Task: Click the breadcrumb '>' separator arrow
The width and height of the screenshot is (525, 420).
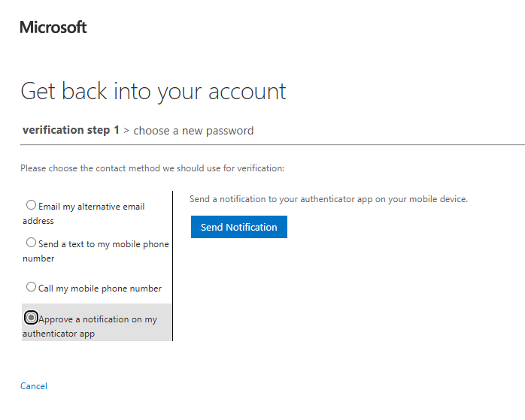Action: click(x=126, y=131)
